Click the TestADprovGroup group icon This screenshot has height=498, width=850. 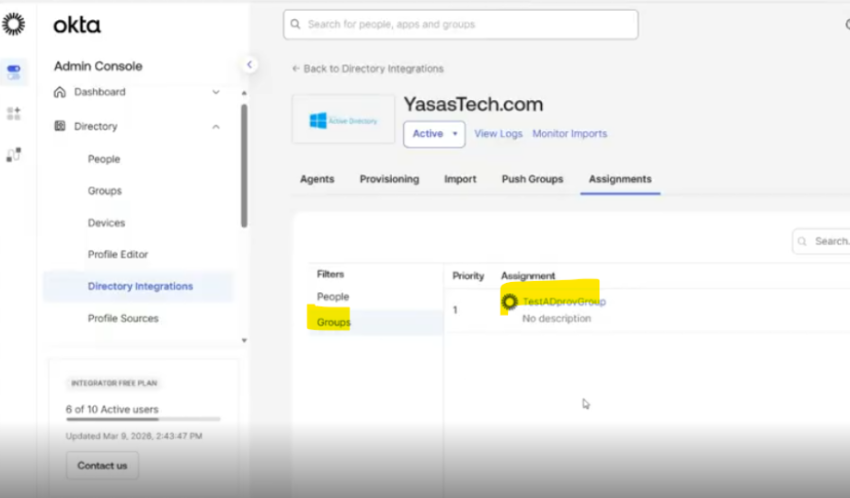(509, 301)
